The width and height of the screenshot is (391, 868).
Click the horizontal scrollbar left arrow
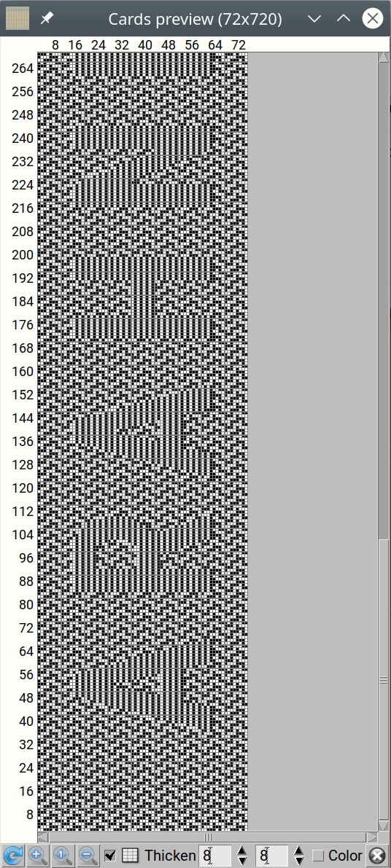42,837
